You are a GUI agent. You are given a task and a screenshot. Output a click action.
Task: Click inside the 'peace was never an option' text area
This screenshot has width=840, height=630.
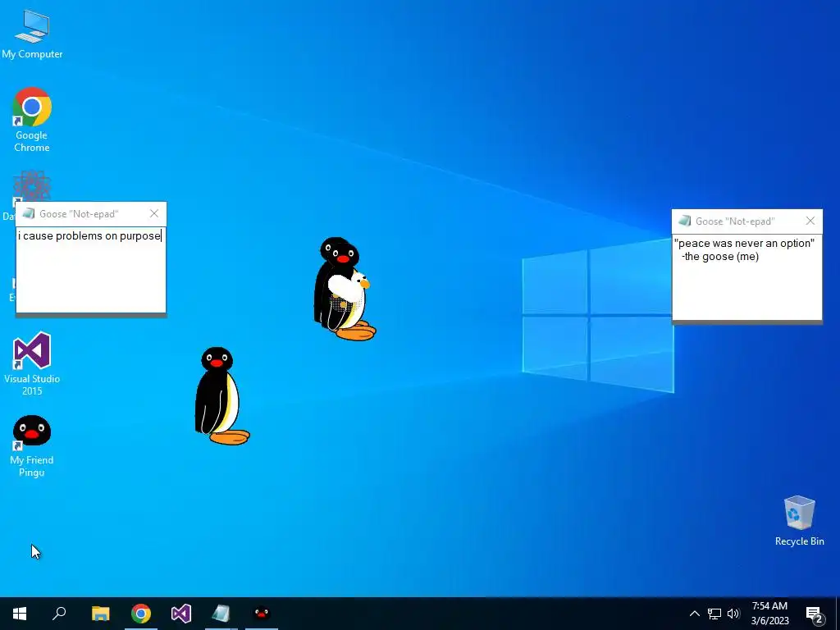click(x=746, y=277)
